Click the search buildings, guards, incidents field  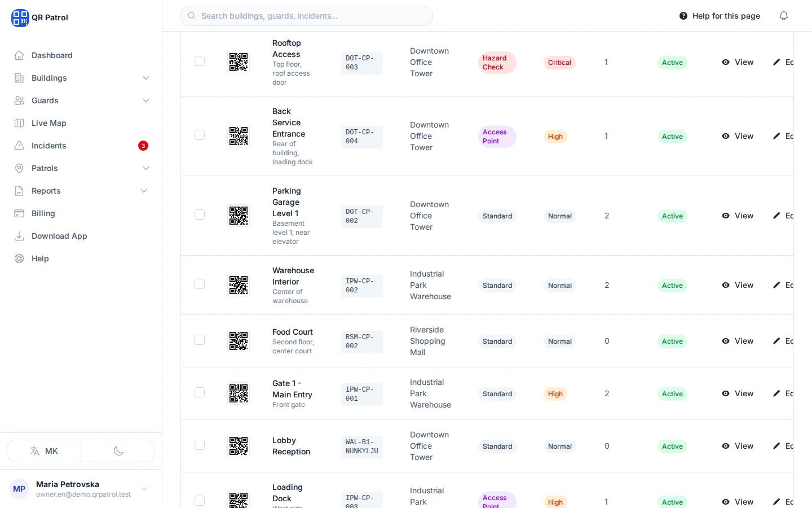tap(307, 16)
